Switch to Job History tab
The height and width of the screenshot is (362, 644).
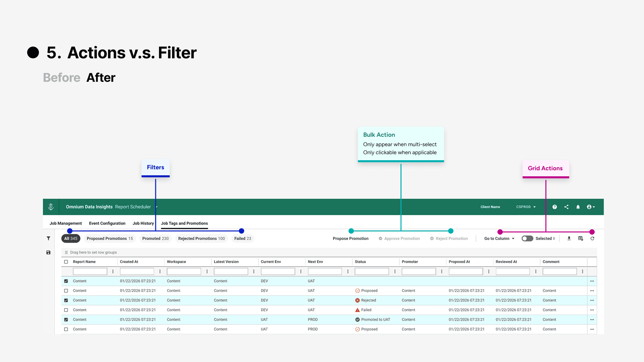coord(143,223)
